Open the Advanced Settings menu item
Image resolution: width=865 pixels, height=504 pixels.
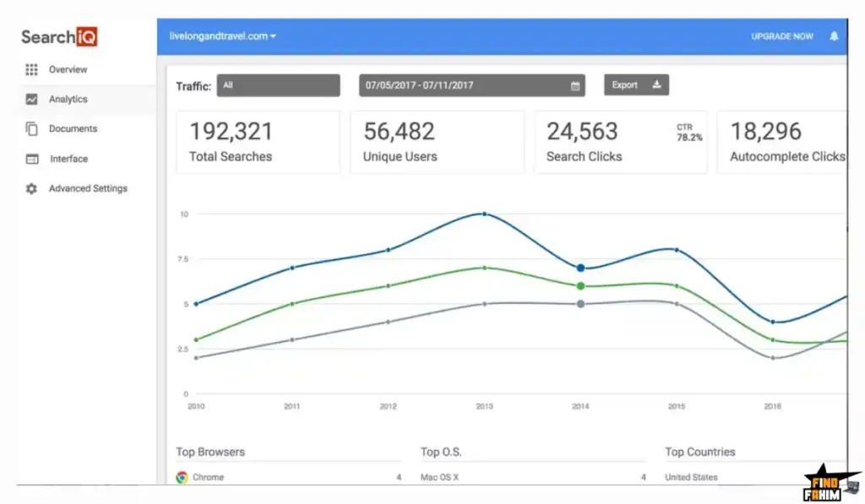[88, 188]
